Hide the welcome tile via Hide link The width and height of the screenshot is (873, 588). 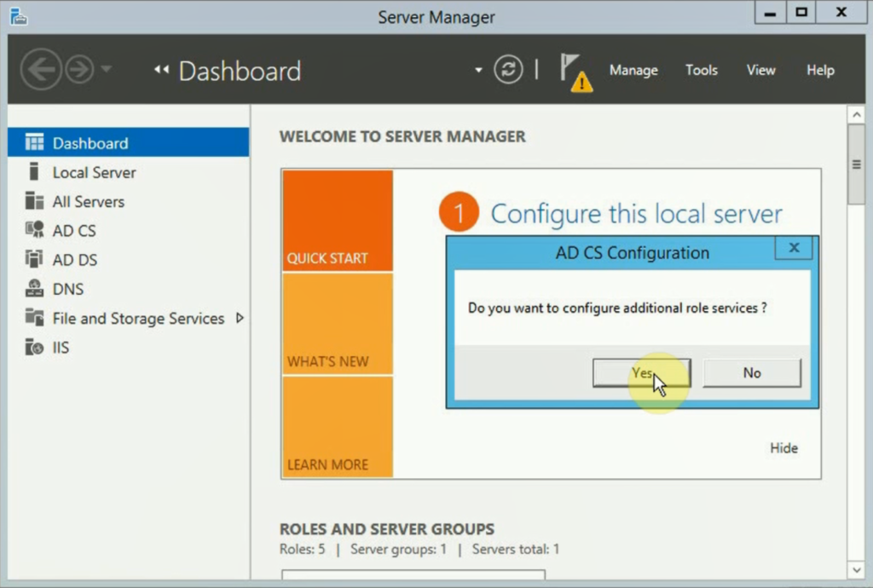[784, 447]
